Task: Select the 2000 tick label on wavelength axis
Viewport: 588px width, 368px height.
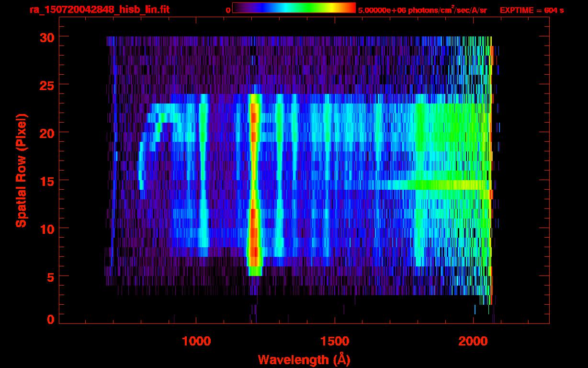Action: (473, 341)
